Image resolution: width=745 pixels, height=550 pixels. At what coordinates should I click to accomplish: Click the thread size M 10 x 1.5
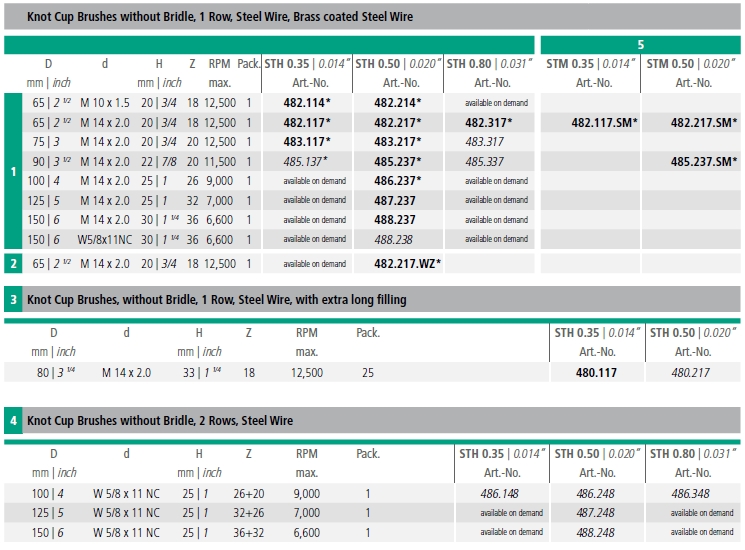(105, 103)
